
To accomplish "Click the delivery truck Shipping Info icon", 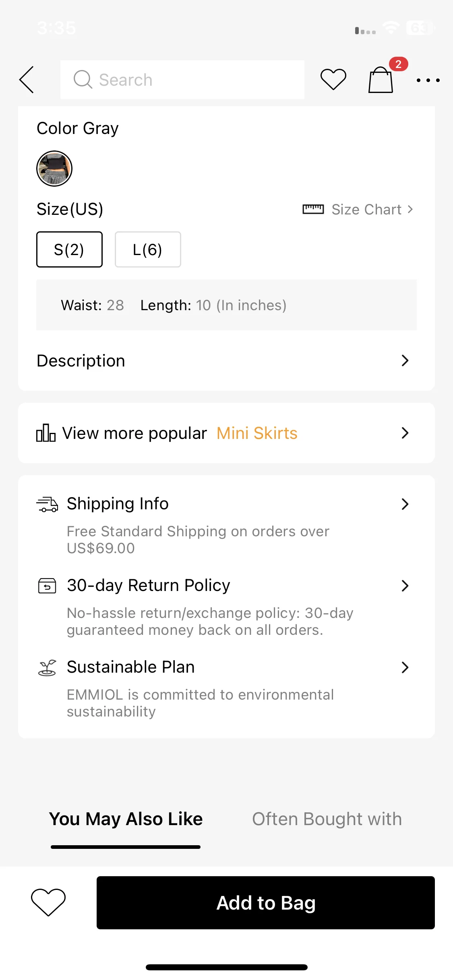I will (47, 504).
